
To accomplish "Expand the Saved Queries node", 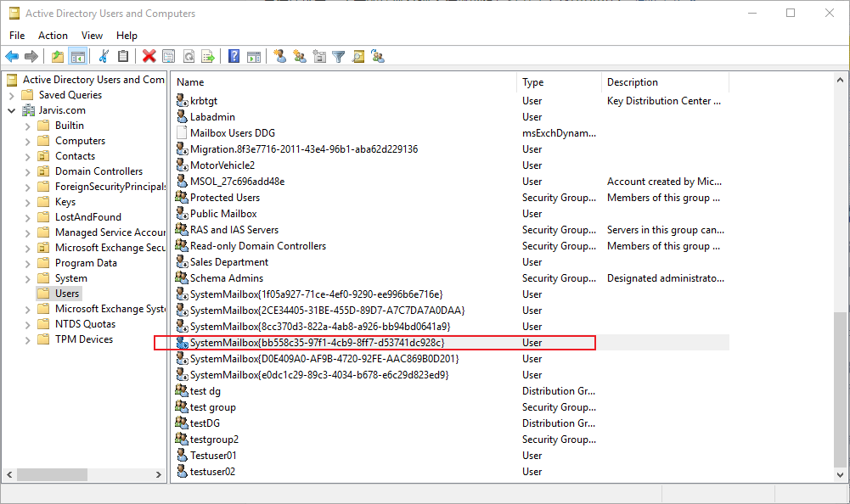I will click(11, 95).
